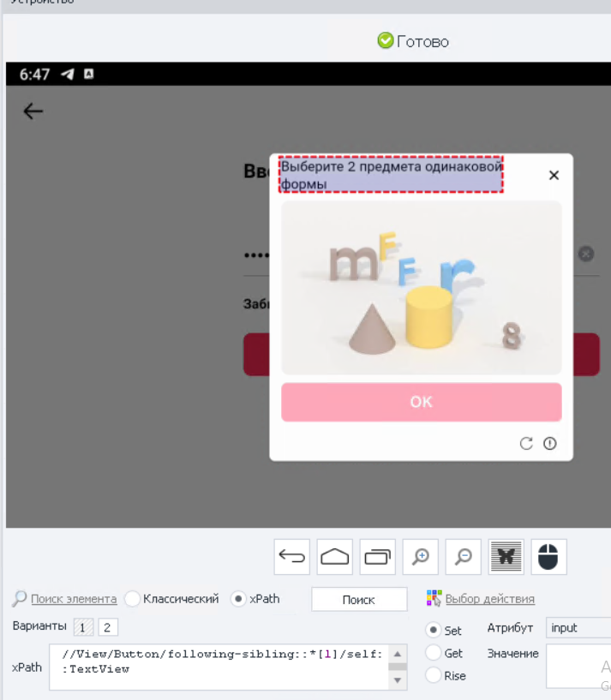Click the Атрибут input field
The height and width of the screenshot is (700, 611).
[578, 628]
